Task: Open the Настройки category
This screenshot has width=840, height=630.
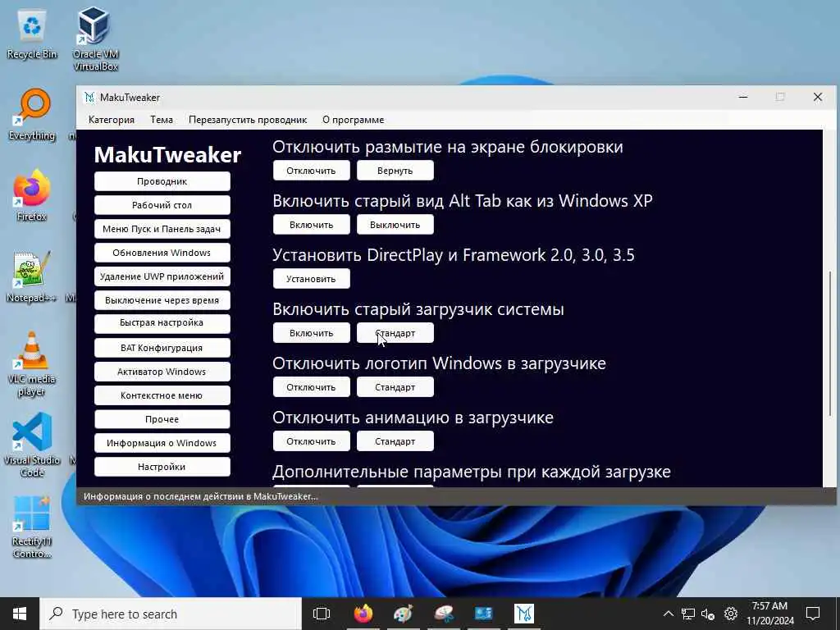Action: 162,467
